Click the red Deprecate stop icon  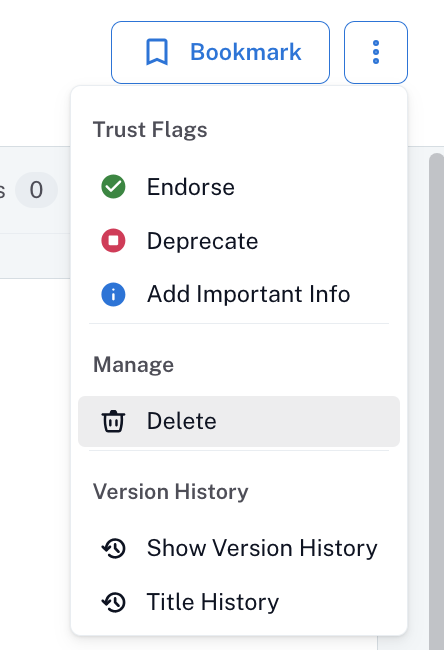pyautogui.click(x=113, y=240)
